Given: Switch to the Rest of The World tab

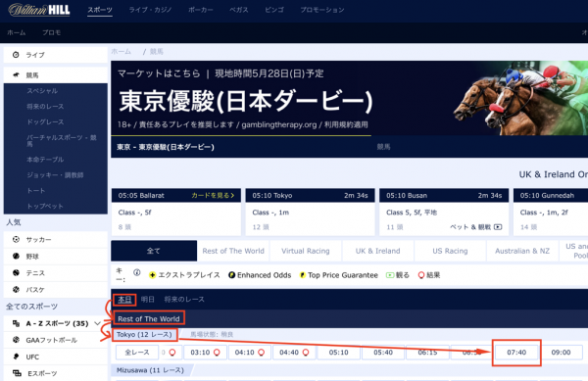Looking at the screenshot, I should pyautogui.click(x=233, y=251).
